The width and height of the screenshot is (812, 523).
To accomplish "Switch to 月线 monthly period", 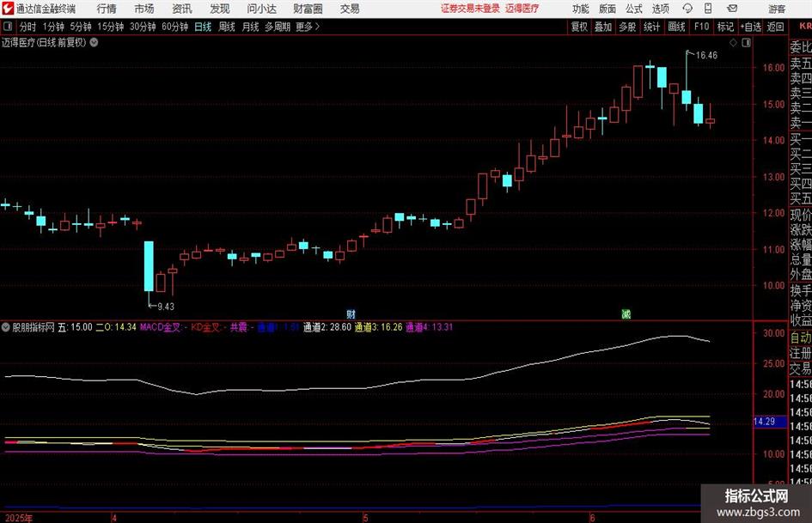I will point(250,27).
